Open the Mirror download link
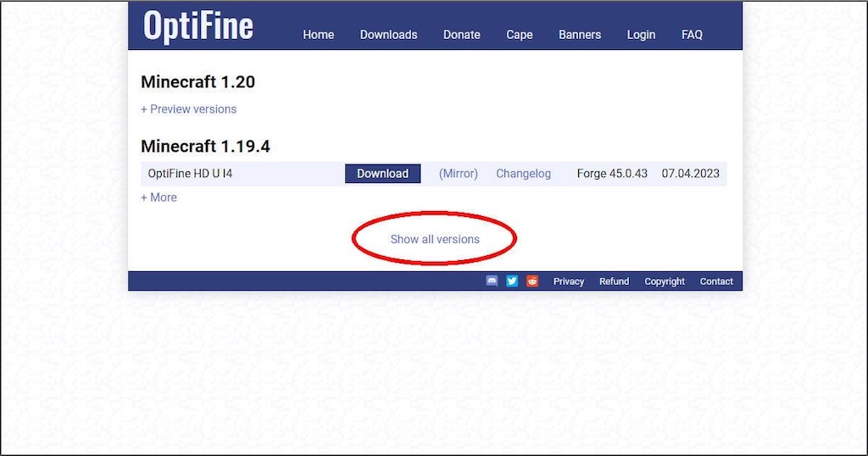Screen dimensions: 868x456 pyautogui.click(x=459, y=173)
